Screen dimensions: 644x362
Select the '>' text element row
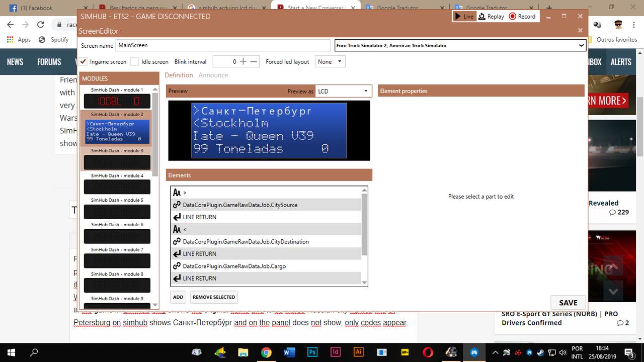pos(266,193)
